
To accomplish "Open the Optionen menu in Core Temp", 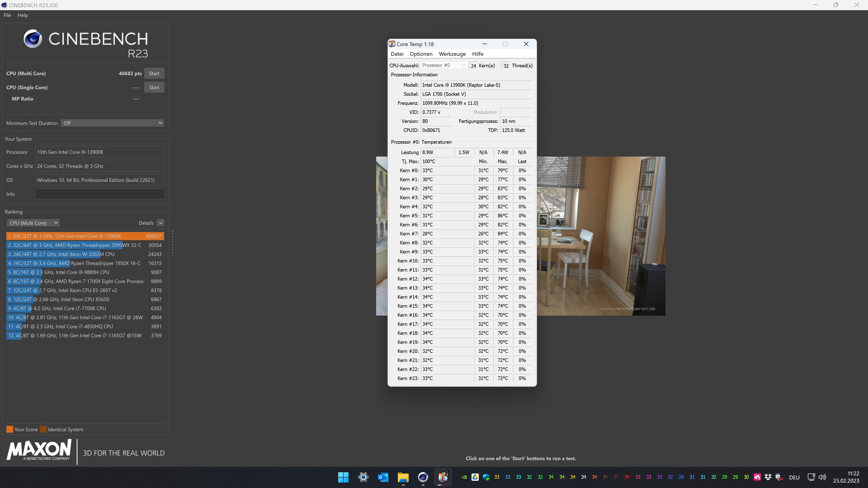I will [x=421, y=54].
